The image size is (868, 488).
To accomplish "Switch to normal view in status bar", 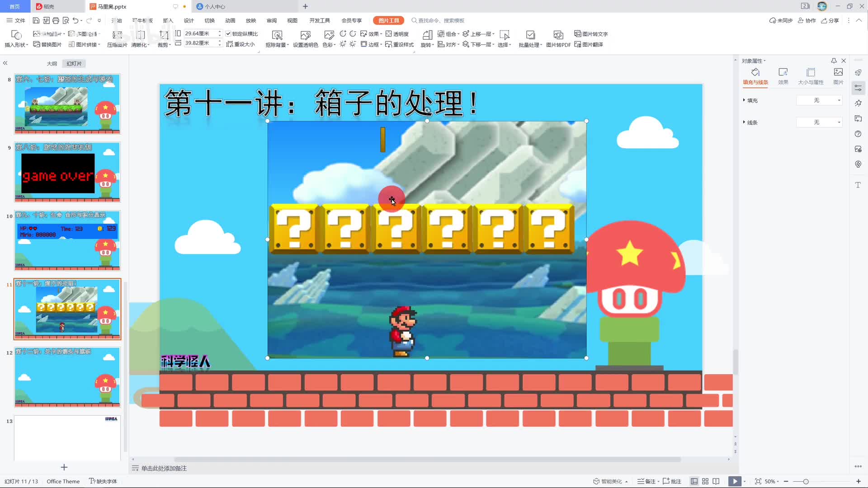I will (x=694, y=481).
